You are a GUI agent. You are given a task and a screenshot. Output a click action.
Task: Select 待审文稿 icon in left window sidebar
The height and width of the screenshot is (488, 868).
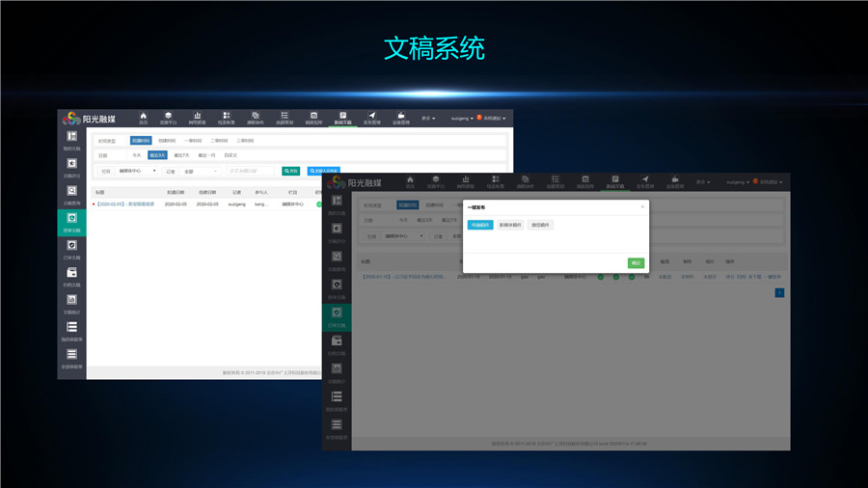(x=71, y=222)
